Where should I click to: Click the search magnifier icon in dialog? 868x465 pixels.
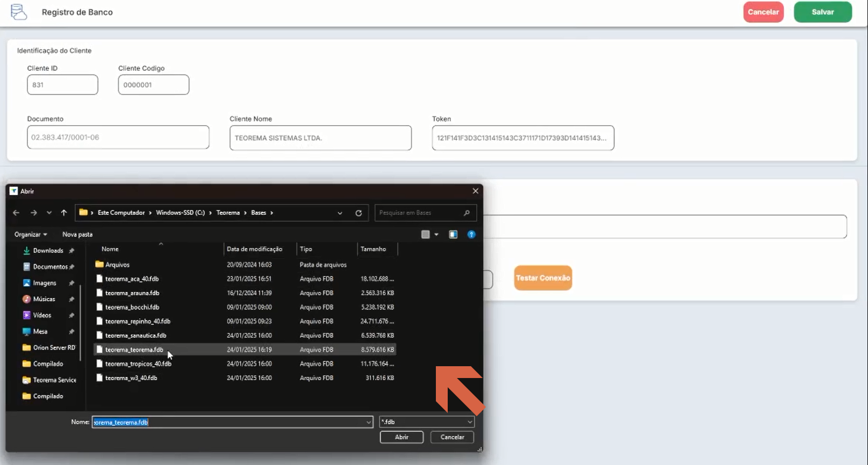tap(467, 213)
